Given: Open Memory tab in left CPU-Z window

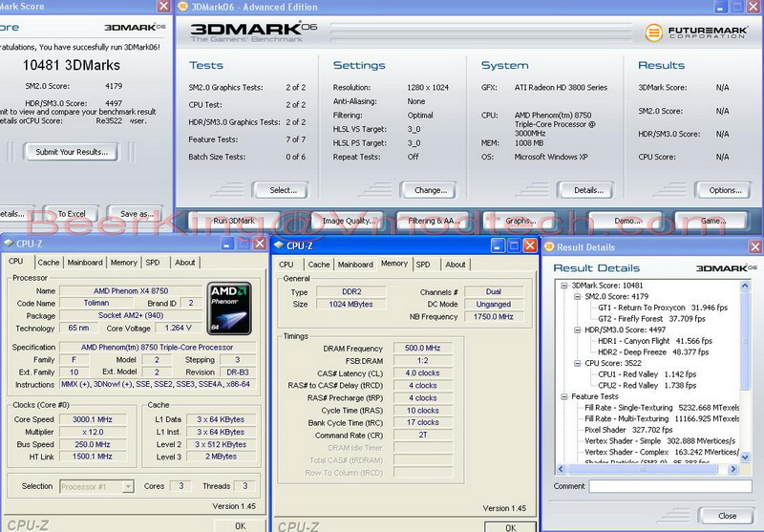Looking at the screenshot, I should point(124,263).
